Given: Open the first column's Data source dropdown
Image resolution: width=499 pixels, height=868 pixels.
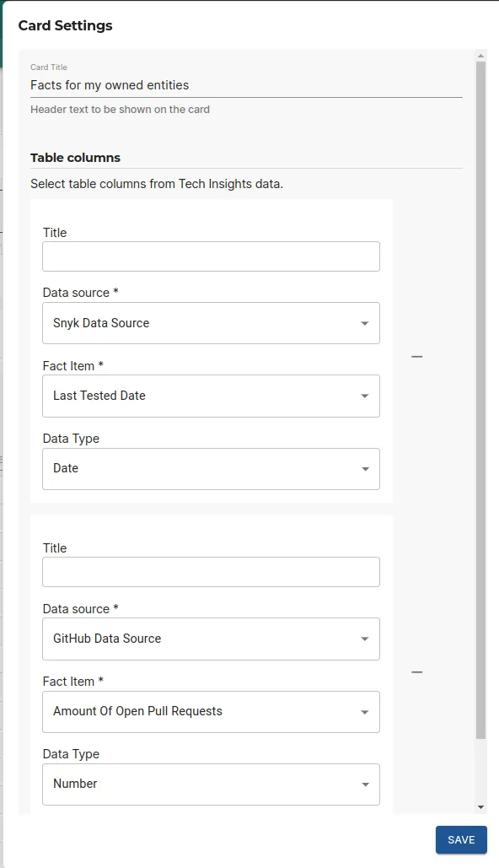Looking at the screenshot, I should point(211,323).
